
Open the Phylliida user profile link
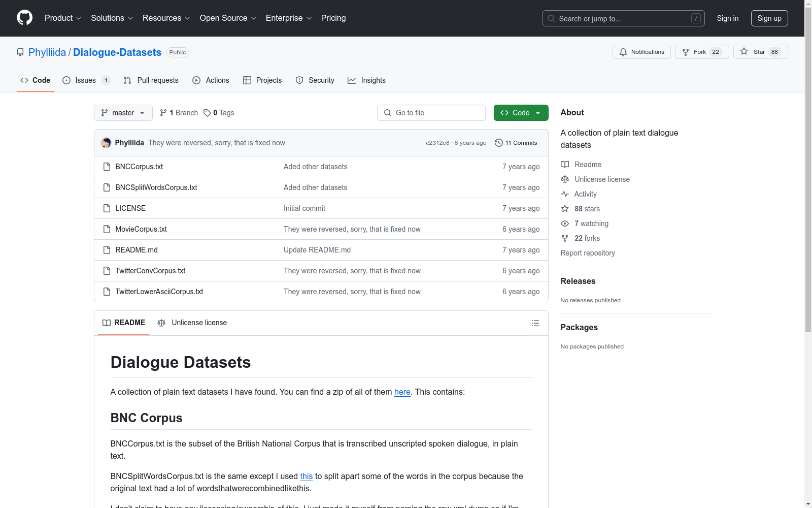[x=47, y=52]
